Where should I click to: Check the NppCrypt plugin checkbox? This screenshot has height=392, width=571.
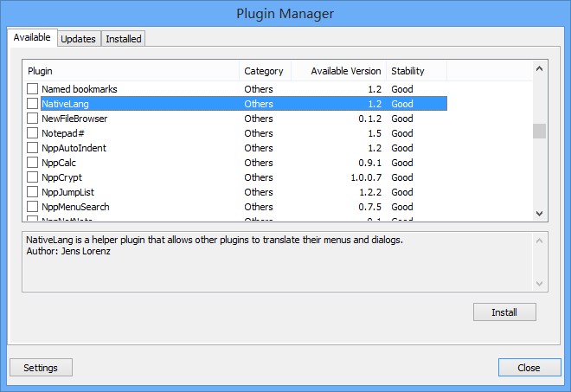[x=32, y=177]
